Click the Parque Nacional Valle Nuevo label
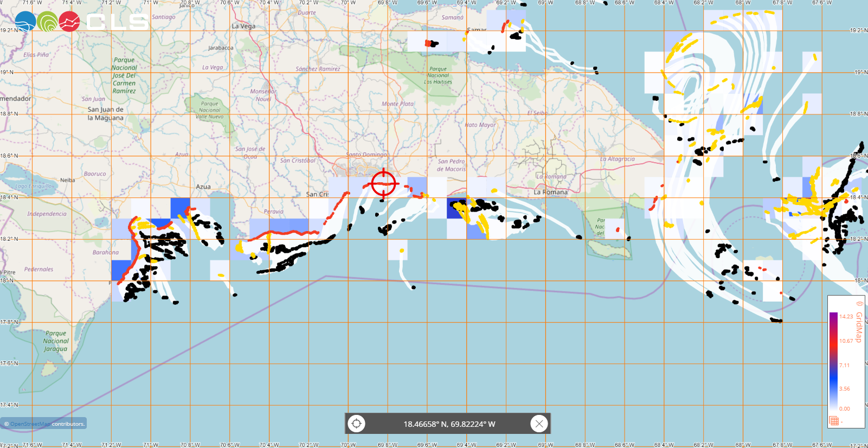This screenshot has width=868, height=448. [210, 110]
